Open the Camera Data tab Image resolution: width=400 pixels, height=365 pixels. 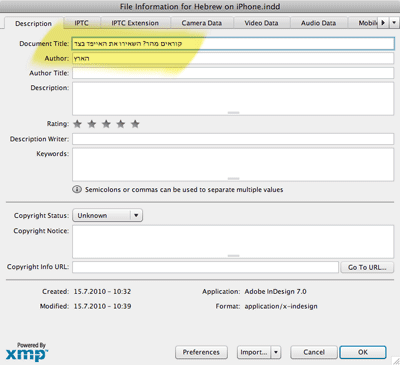pyautogui.click(x=202, y=23)
